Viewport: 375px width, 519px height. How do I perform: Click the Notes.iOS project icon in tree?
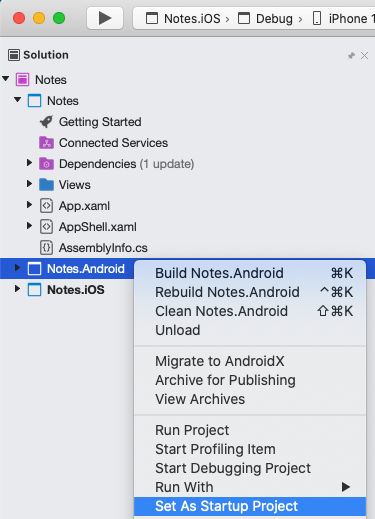click(35, 289)
